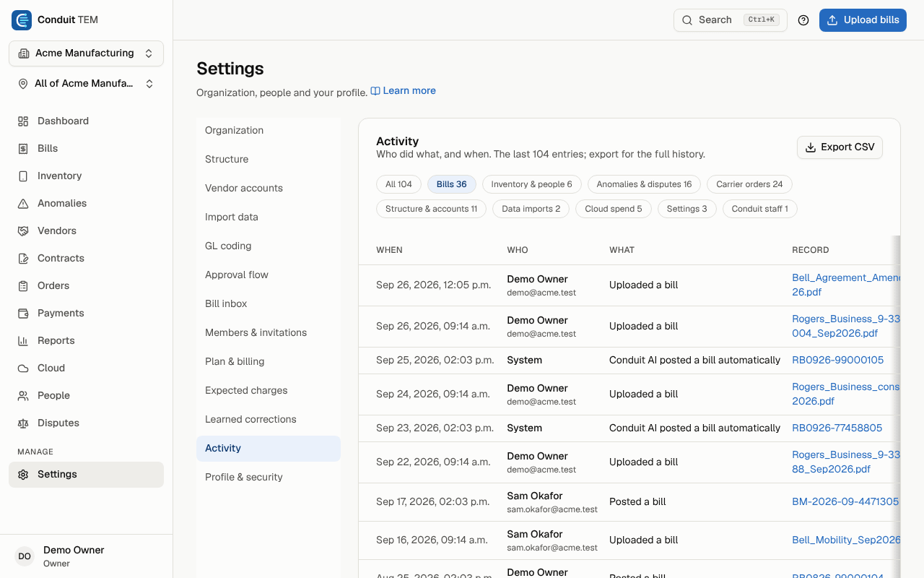Open the Dashboard icon in sidebar

coord(23,121)
